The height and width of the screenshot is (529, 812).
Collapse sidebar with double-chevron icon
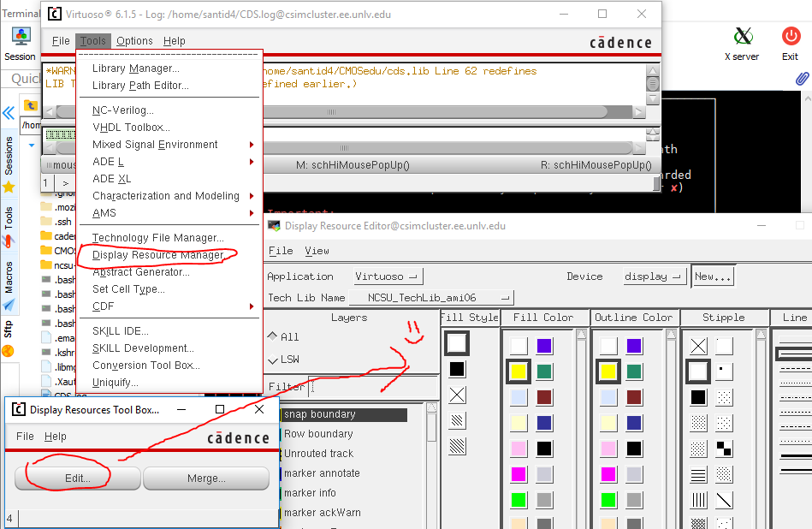pos(9,113)
